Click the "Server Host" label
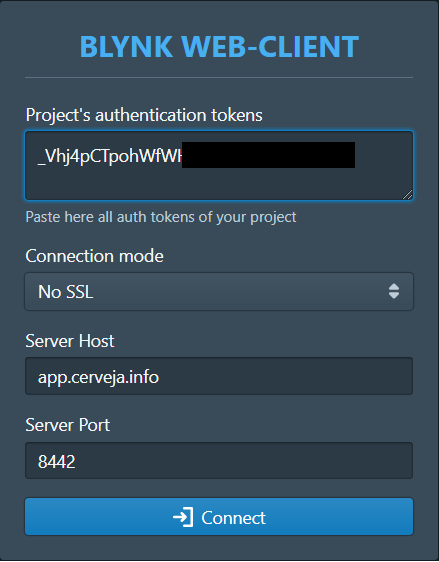 point(70,340)
